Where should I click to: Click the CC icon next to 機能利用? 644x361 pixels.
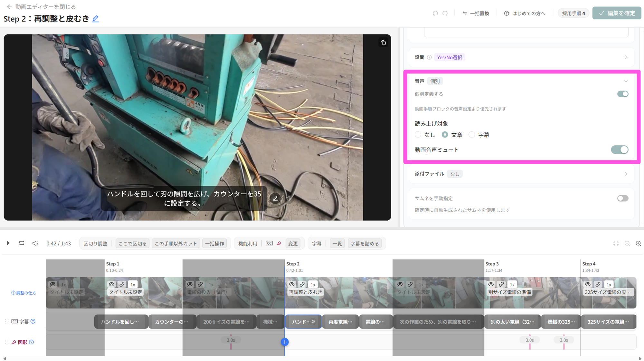tap(269, 243)
